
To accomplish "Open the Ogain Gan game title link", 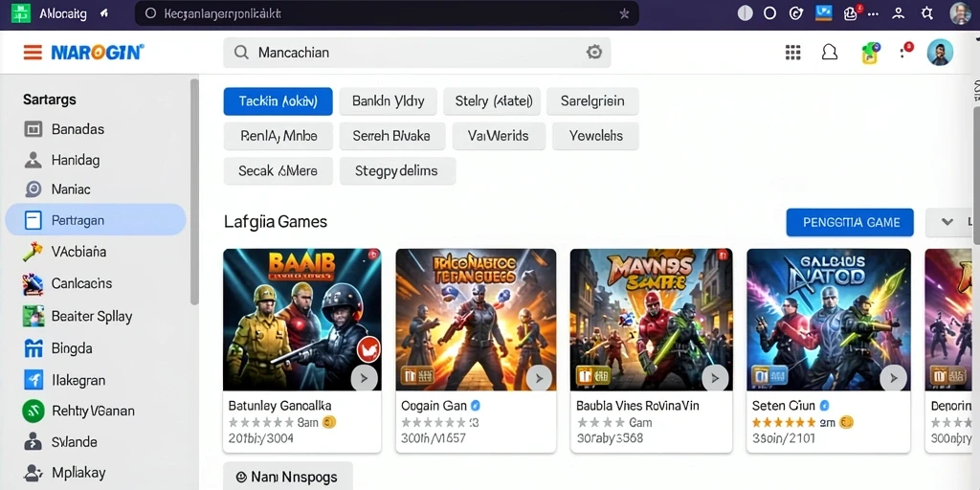I will point(434,406).
